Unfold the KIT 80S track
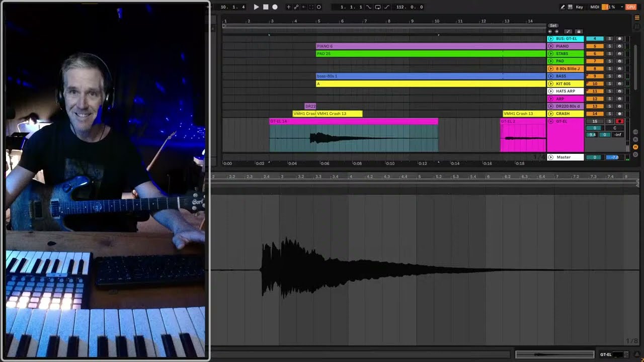Screen dimensions: 644x362 click(x=550, y=84)
